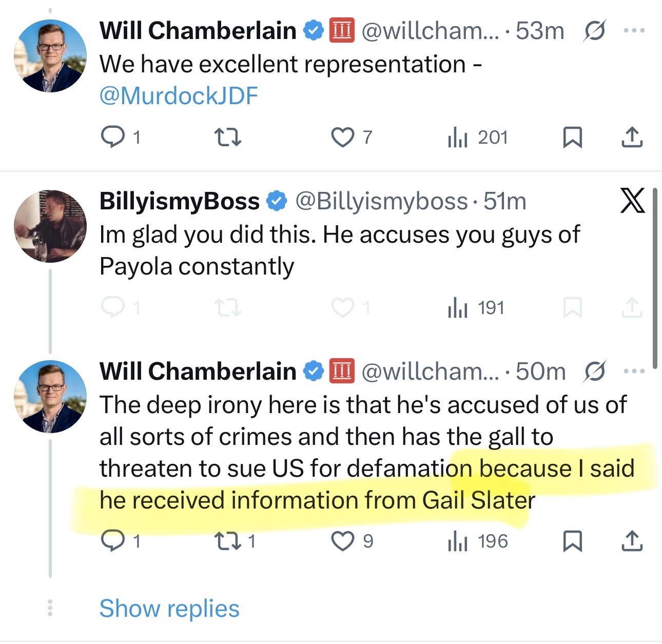This screenshot has width=662, height=644.
Task: Open BillyismyBoss profile picture
Action: (x=50, y=226)
